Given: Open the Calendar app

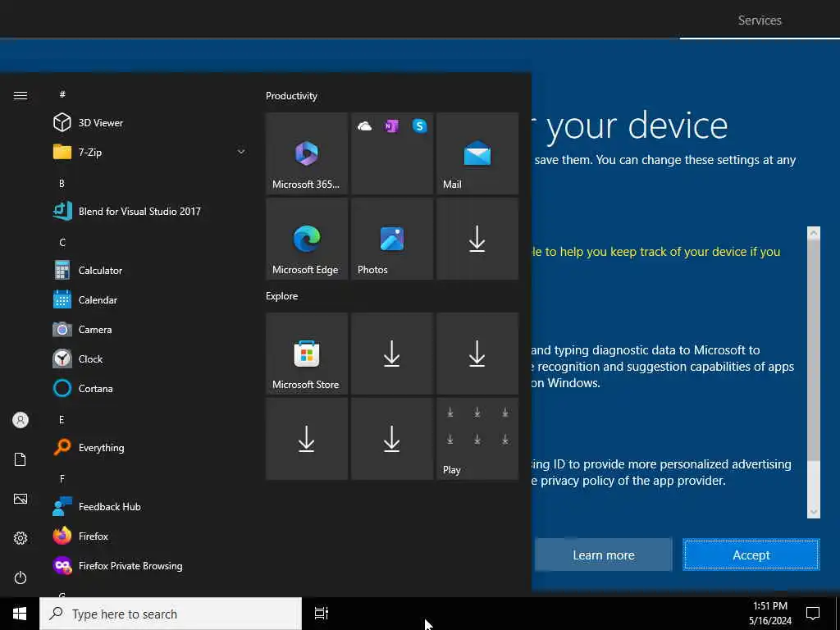Looking at the screenshot, I should coord(150,299).
